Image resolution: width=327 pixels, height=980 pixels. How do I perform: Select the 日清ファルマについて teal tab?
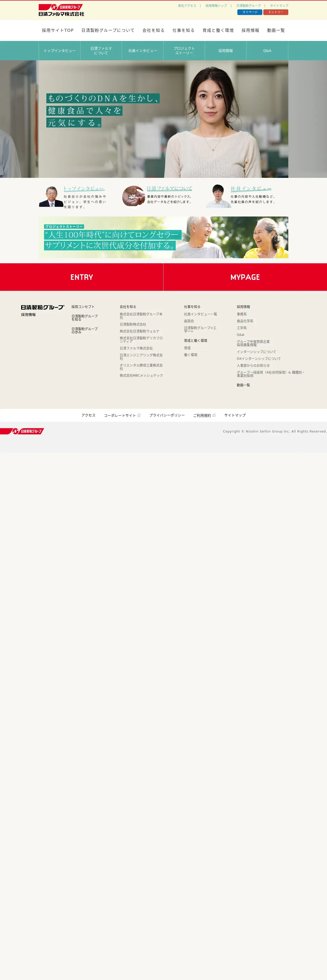pyautogui.click(x=101, y=51)
